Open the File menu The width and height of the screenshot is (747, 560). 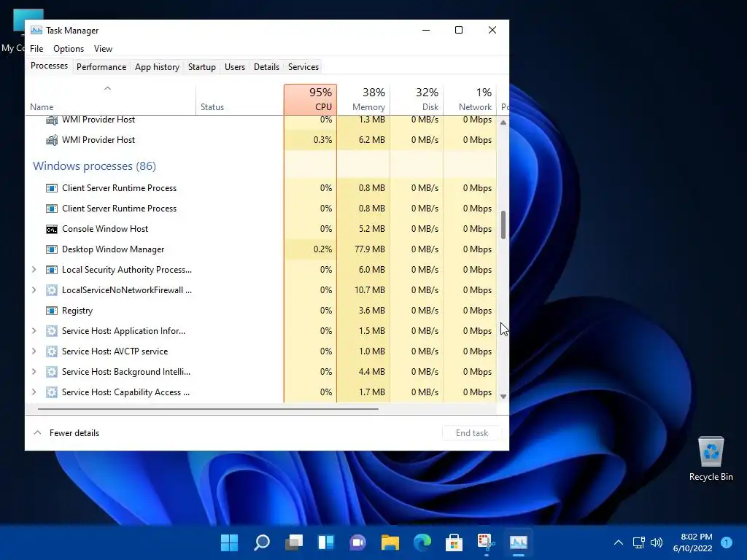click(x=36, y=49)
